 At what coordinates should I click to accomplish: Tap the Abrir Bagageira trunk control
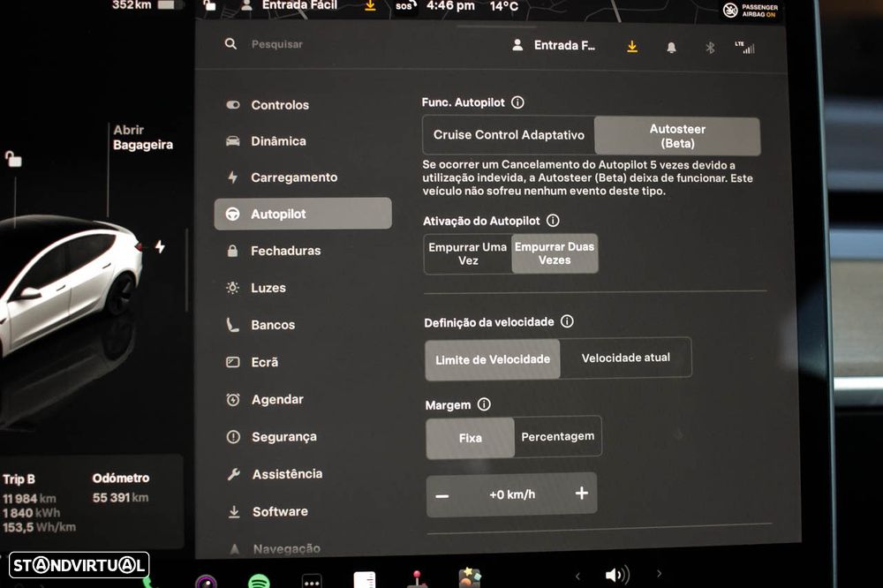click(x=143, y=138)
